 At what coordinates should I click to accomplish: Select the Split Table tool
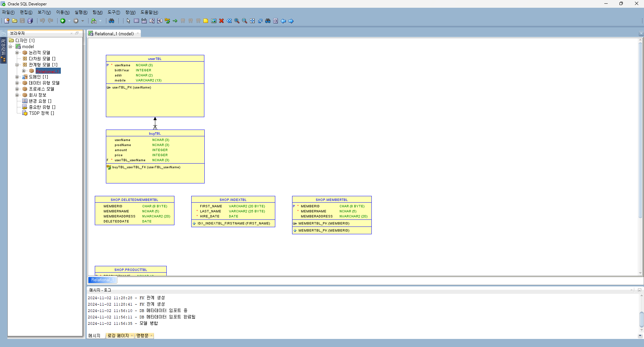click(152, 21)
